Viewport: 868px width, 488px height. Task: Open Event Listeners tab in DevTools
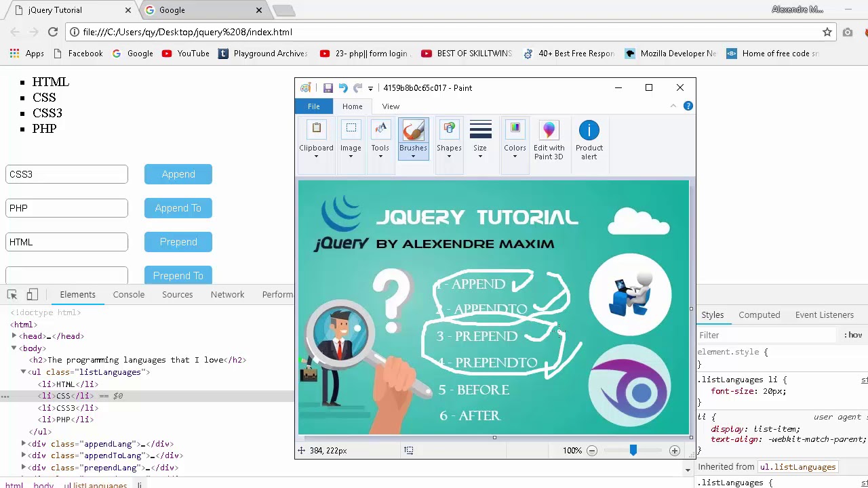click(x=825, y=315)
